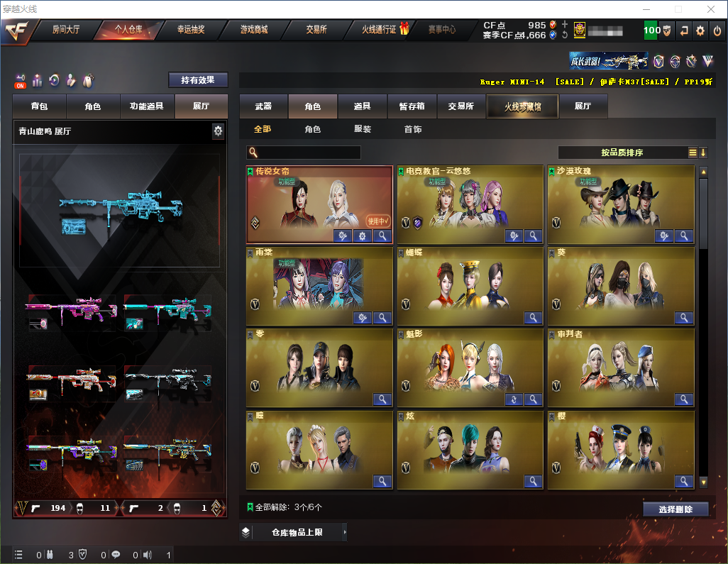
Task: Switch to the 功能道具 tab in left panel
Action: [x=147, y=106]
